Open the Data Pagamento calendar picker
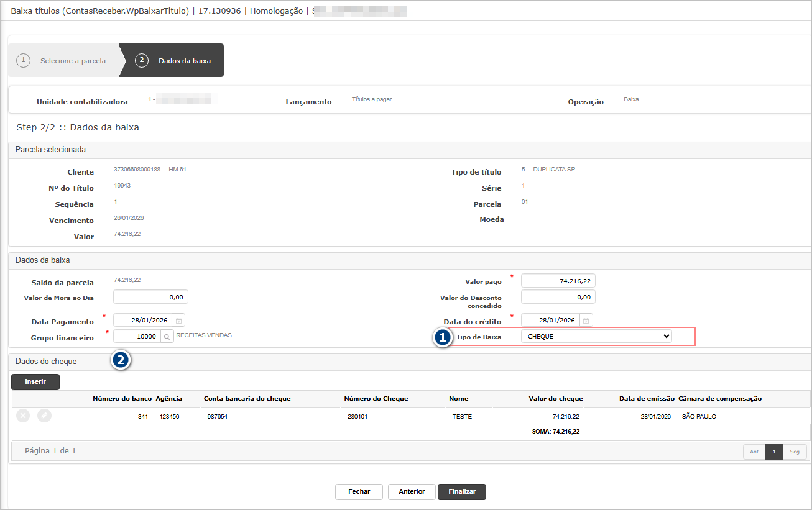This screenshot has width=812, height=510. pos(178,321)
